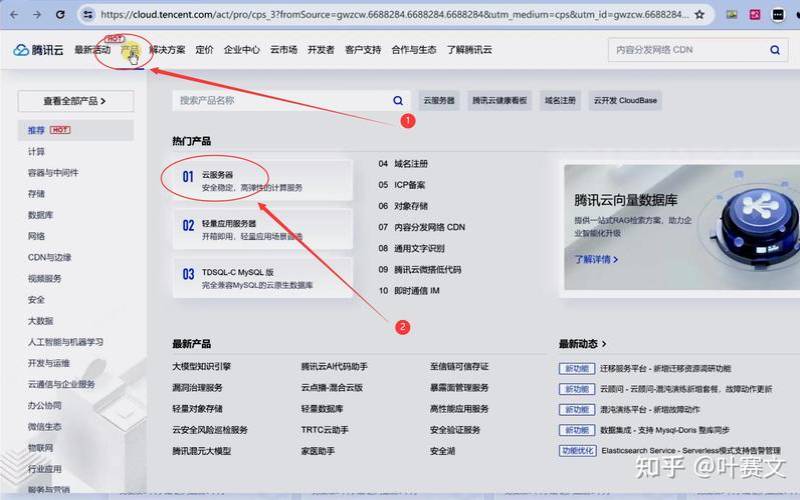Bookmark page with the star icon
Image resolution: width=800 pixels, height=500 pixels.
click(x=699, y=14)
